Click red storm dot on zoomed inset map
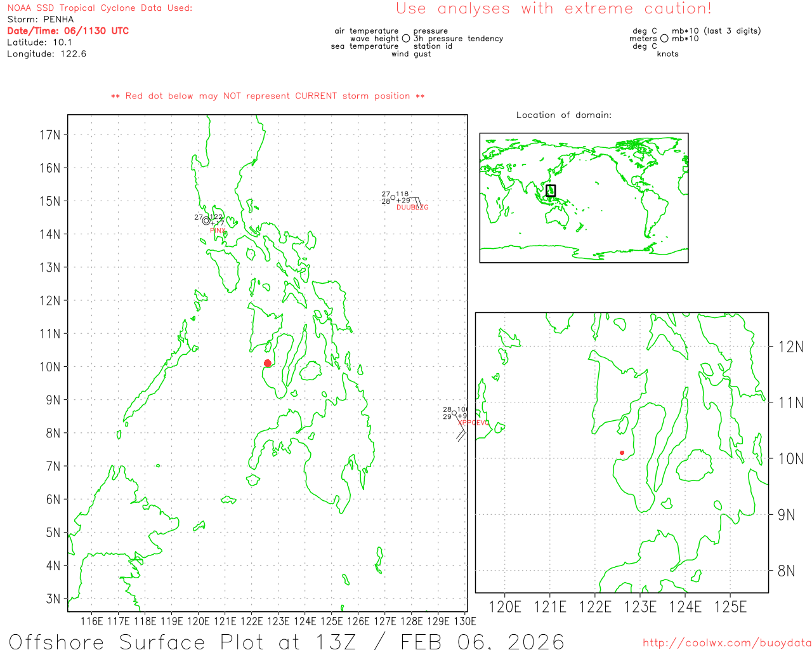This screenshot has width=812, height=650. coord(622,453)
